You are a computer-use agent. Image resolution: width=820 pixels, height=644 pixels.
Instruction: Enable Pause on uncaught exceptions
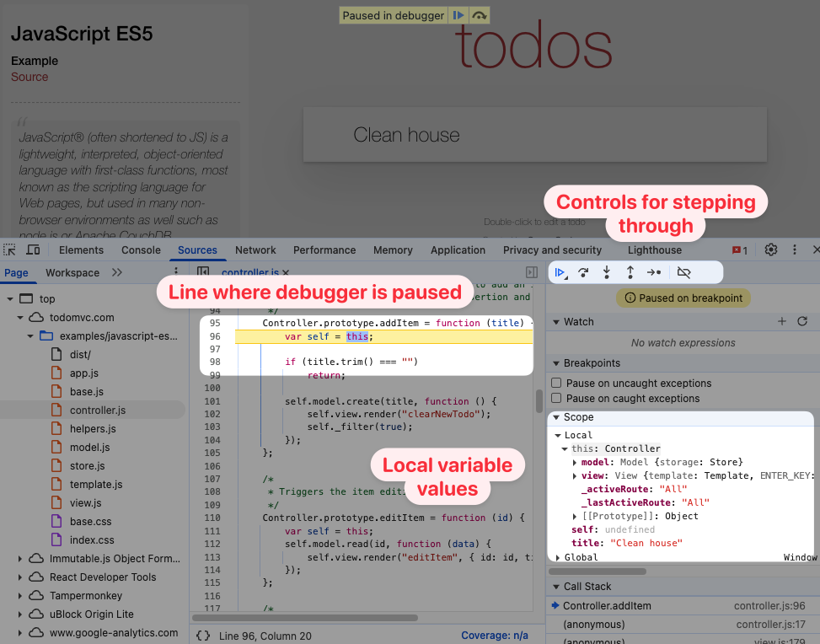pyautogui.click(x=556, y=383)
